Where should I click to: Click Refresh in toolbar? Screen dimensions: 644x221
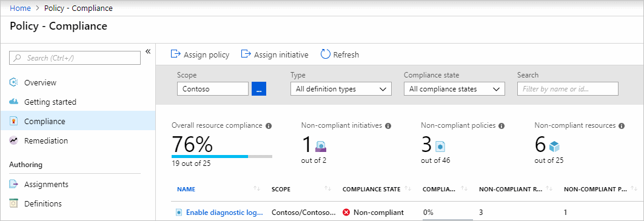(340, 54)
